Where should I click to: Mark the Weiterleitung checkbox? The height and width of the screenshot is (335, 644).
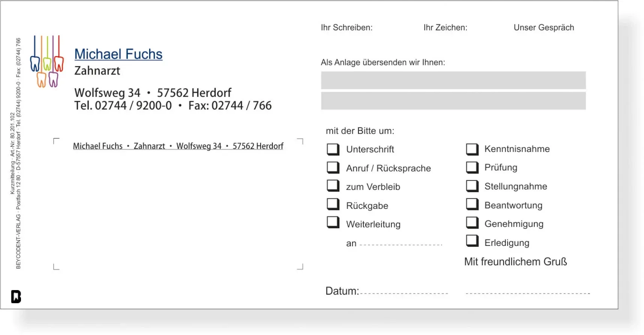tap(333, 222)
